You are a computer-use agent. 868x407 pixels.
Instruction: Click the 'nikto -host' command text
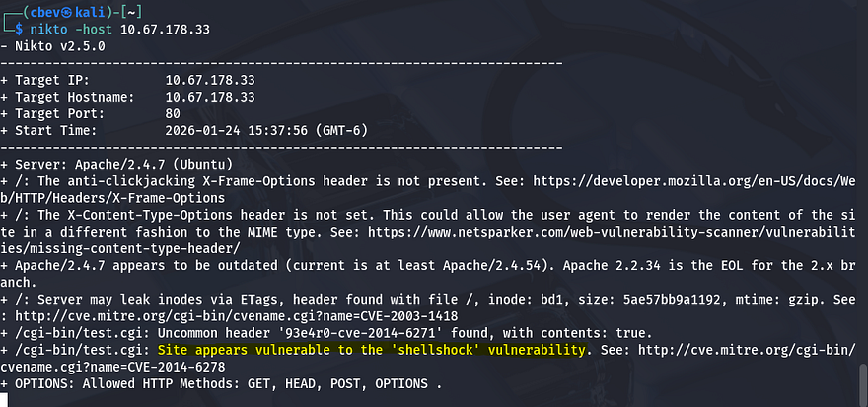[81, 31]
